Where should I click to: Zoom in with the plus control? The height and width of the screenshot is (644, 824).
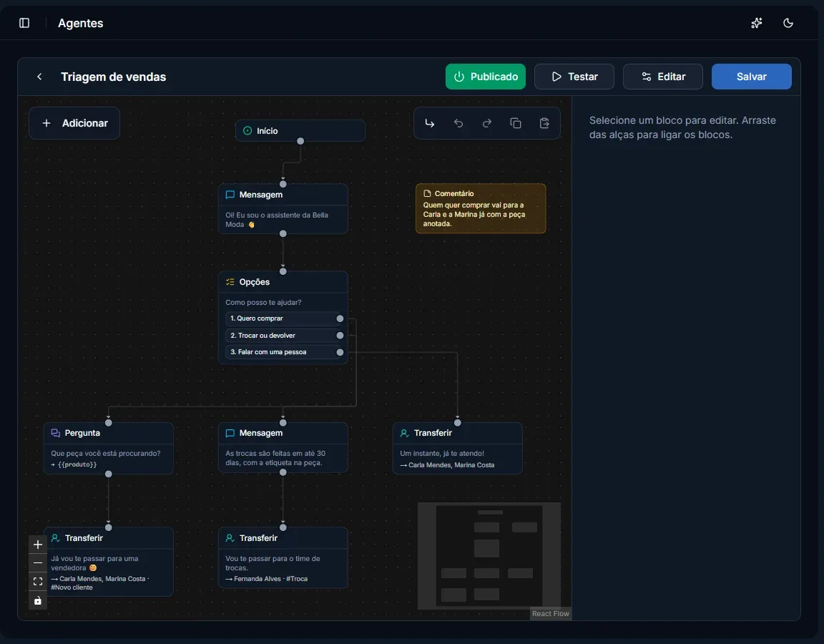click(x=38, y=545)
